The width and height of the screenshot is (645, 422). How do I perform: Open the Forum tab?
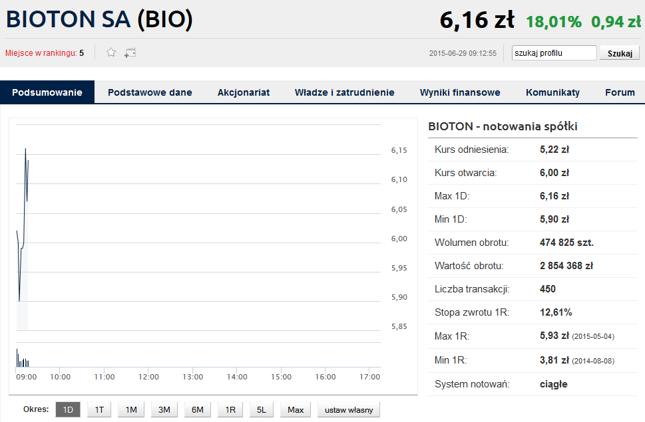pyautogui.click(x=619, y=92)
